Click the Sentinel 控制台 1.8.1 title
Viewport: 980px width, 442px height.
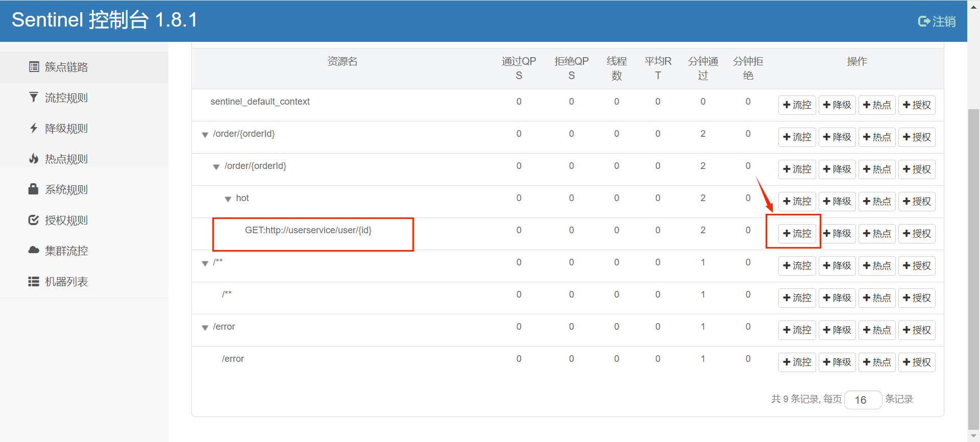pyautogui.click(x=105, y=20)
